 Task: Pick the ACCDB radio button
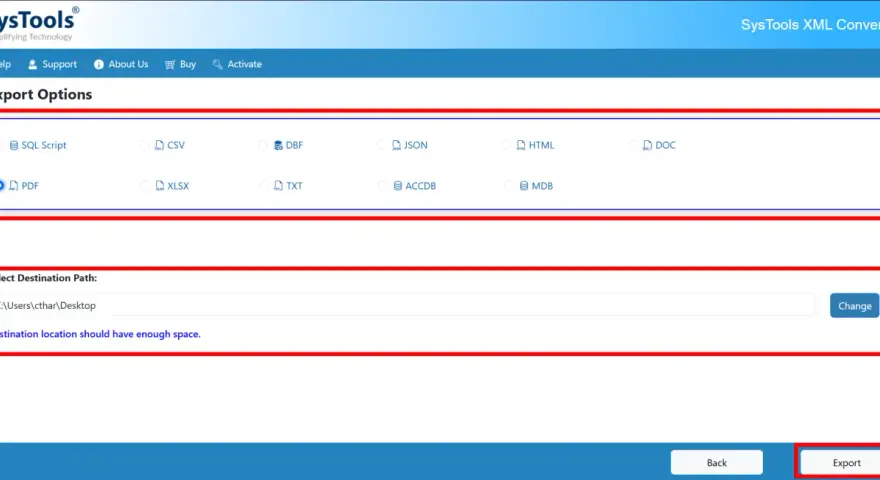pyautogui.click(x=383, y=186)
